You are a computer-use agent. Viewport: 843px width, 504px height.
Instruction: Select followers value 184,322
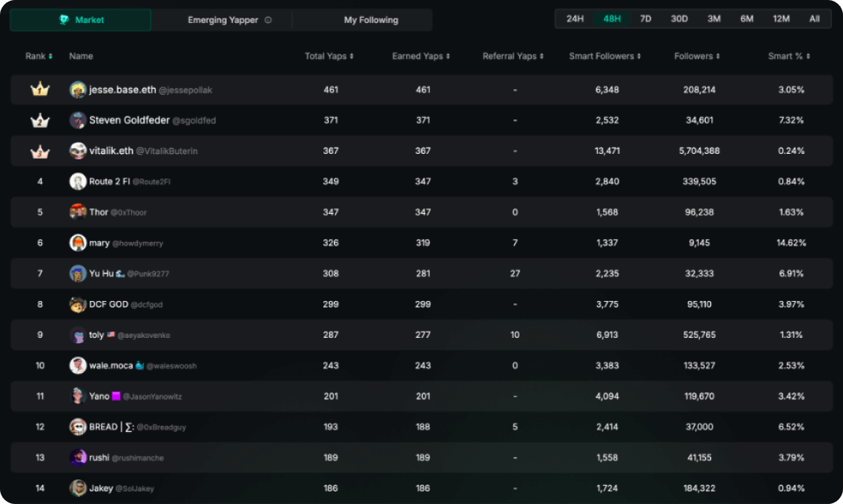699,488
